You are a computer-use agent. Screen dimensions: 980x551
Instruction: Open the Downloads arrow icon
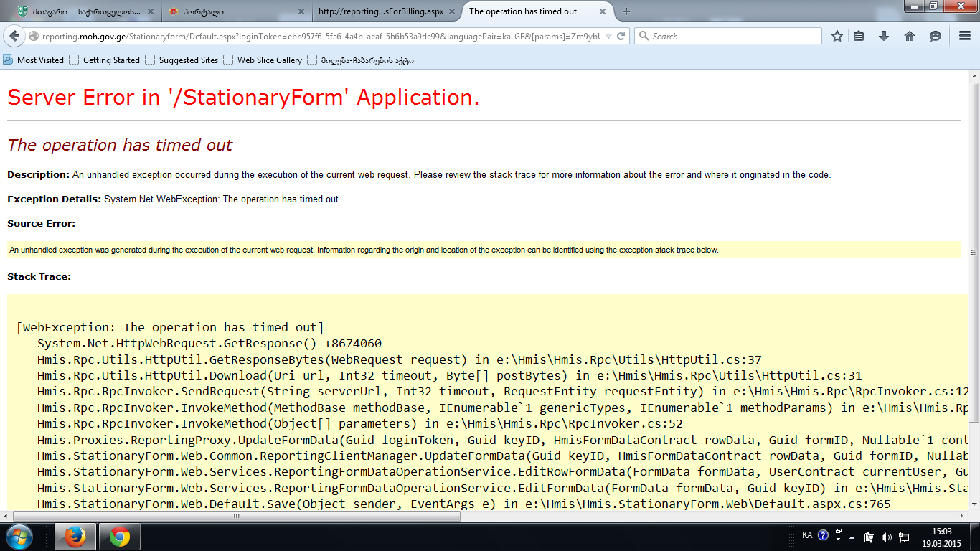coord(884,37)
